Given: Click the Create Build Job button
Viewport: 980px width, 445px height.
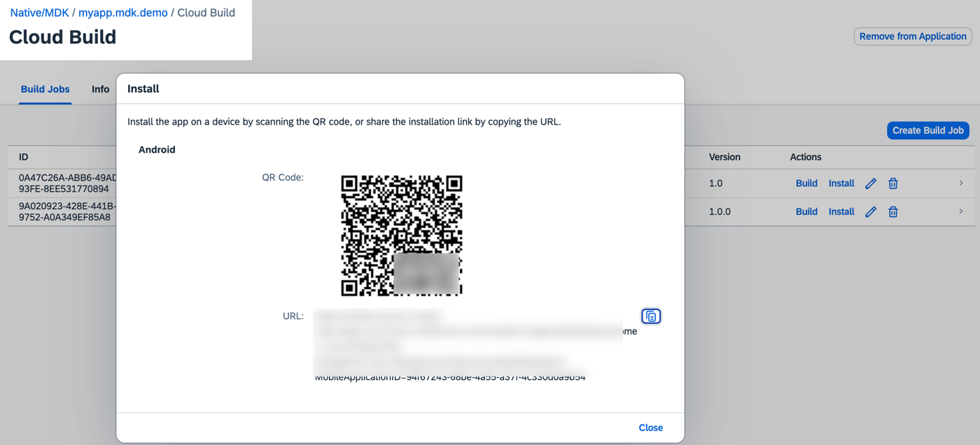Looking at the screenshot, I should point(928,130).
